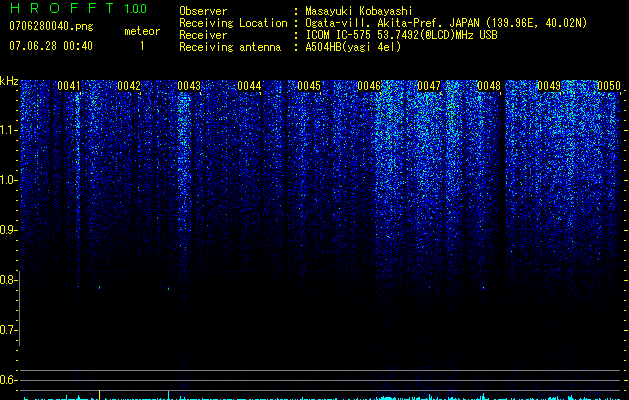629x400 pixels.
Task: Click the 0041 time marker label
Action: click(x=69, y=86)
